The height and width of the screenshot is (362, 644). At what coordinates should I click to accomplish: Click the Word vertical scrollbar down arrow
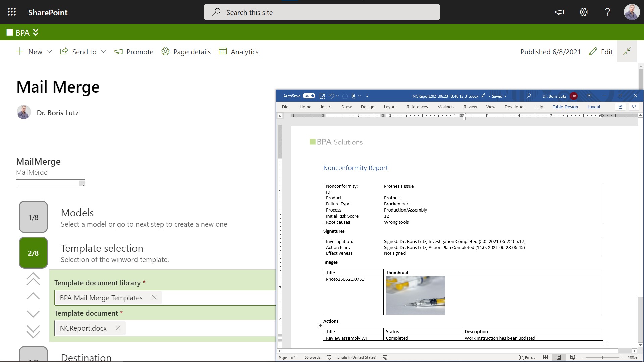coord(640,345)
